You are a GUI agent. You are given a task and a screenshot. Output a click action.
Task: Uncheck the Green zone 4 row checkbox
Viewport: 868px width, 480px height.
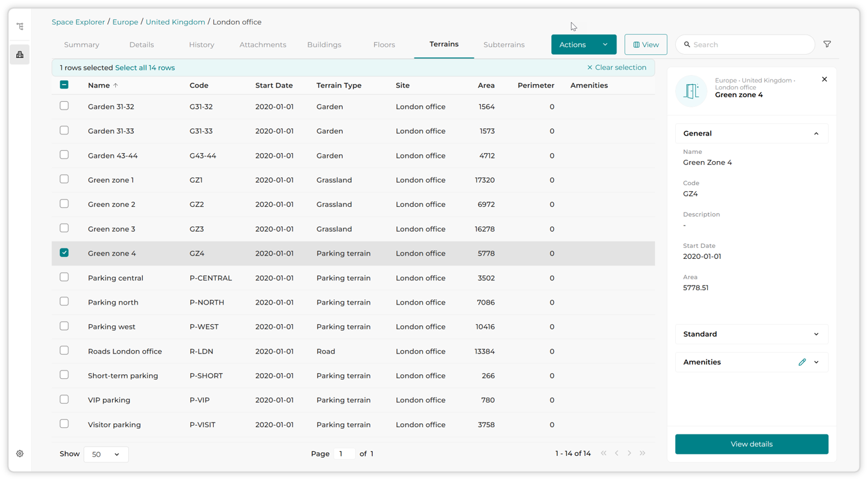(64, 252)
